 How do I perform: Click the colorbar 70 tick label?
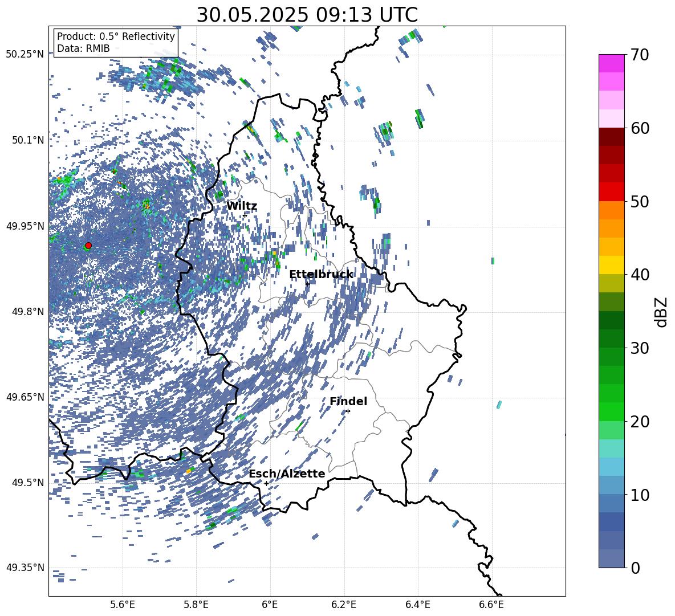(640, 55)
